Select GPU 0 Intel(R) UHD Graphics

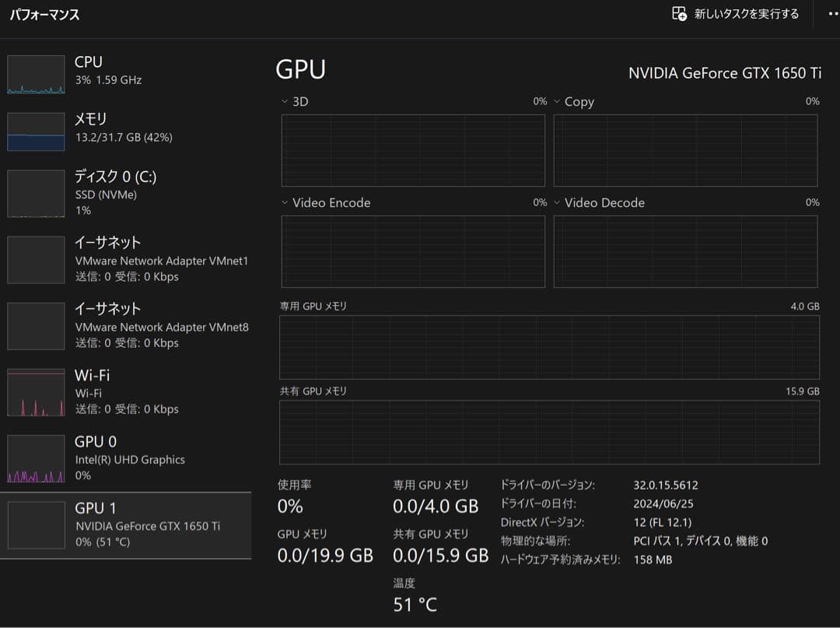coord(124,458)
